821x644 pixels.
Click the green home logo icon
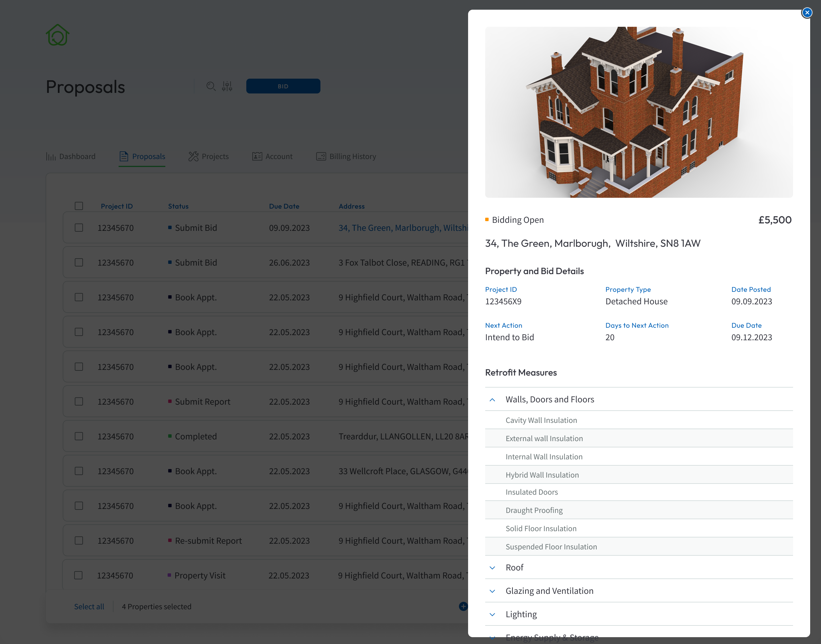point(58,35)
